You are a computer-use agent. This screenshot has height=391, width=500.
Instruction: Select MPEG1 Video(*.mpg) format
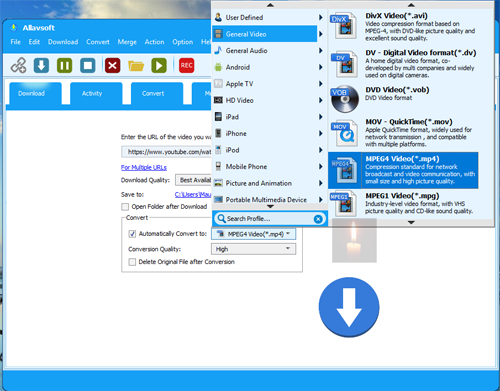(403, 203)
